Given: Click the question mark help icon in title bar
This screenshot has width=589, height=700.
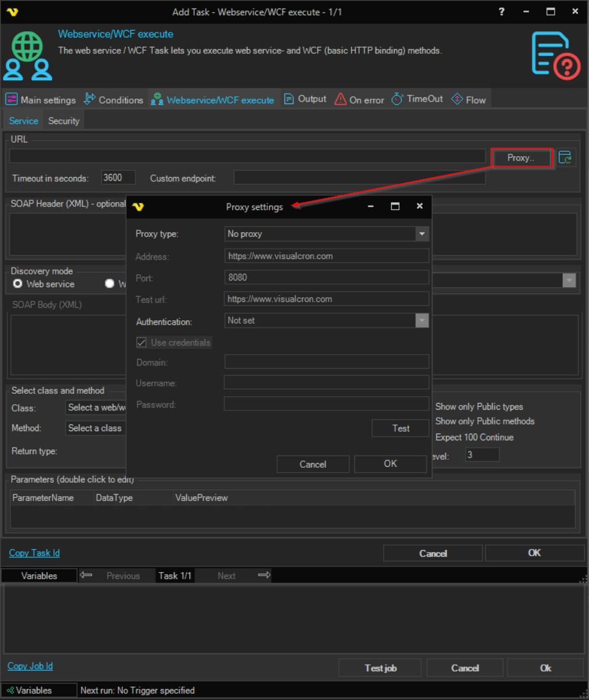Looking at the screenshot, I should pos(502,12).
